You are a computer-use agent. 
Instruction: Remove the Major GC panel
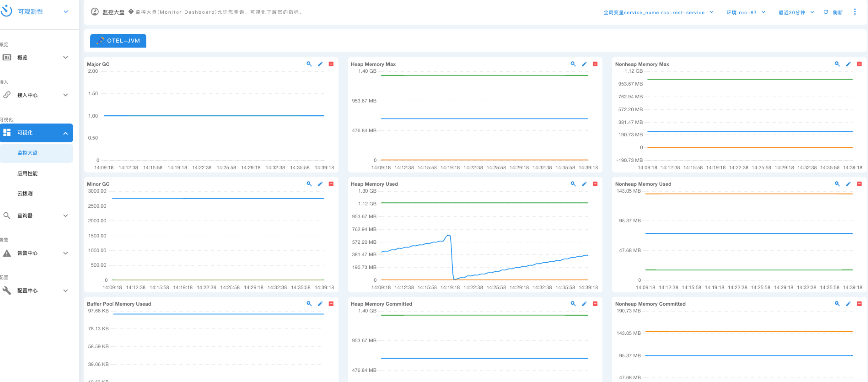[x=331, y=64]
